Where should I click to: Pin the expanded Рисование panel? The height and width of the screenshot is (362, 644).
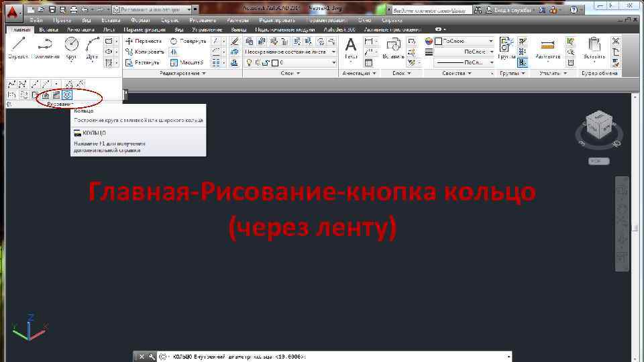coord(9,105)
